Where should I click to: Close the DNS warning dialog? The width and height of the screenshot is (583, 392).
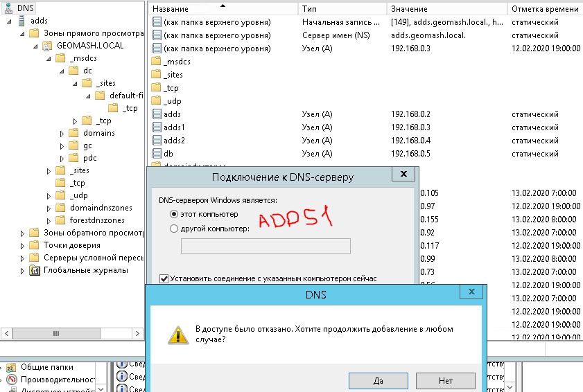pos(471,292)
